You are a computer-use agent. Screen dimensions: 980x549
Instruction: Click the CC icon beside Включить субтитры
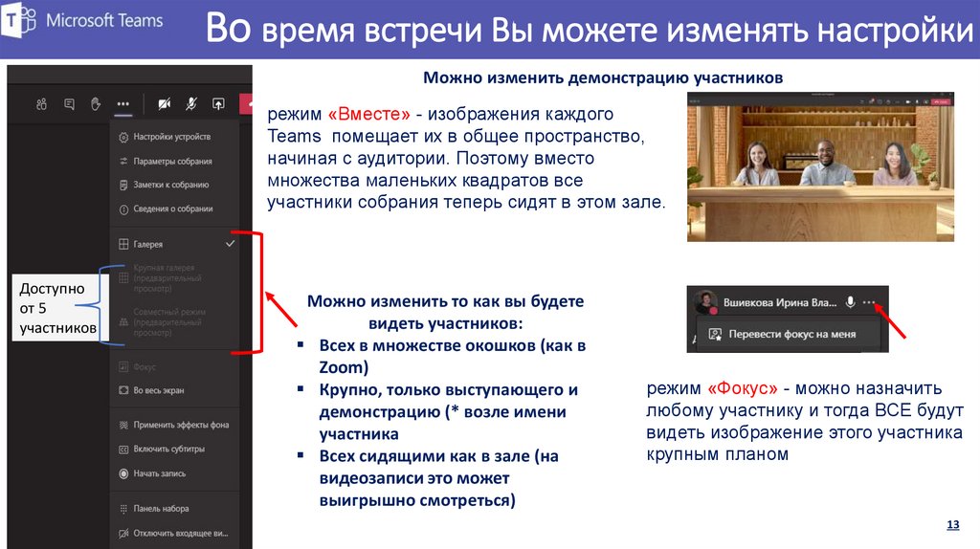tap(123, 450)
